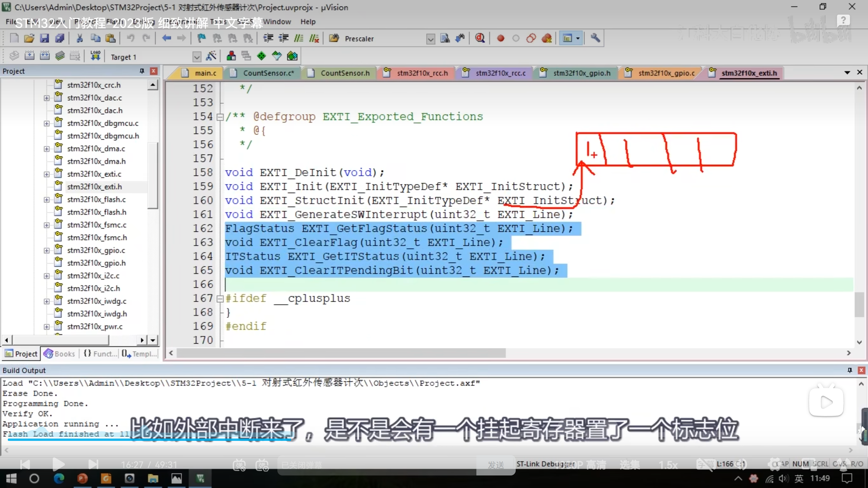868x488 pixels.
Task: Click the Insert Breakpoint red dot icon
Action: pos(500,38)
